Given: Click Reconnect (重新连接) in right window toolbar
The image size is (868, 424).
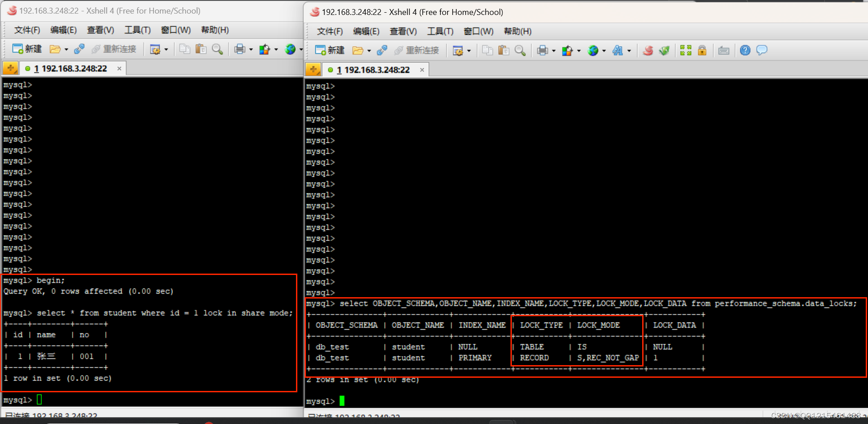Looking at the screenshot, I should pyautogui.click(x=417, y=50).
